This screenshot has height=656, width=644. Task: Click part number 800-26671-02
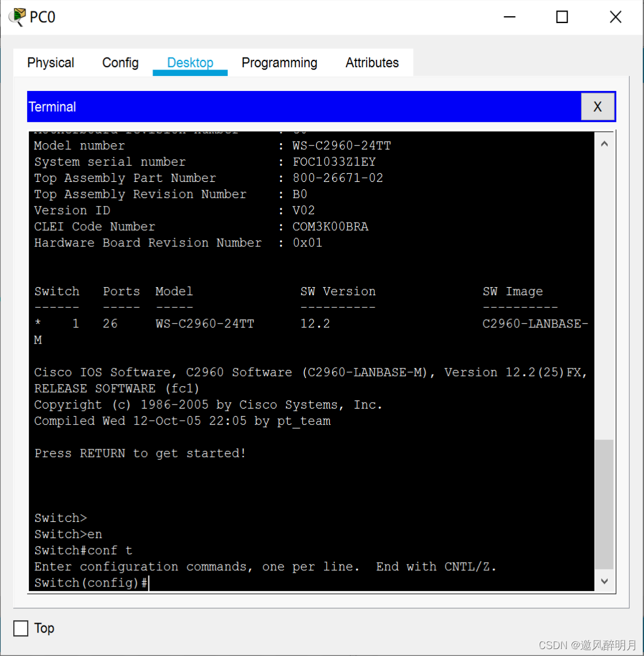coord(338,178)
